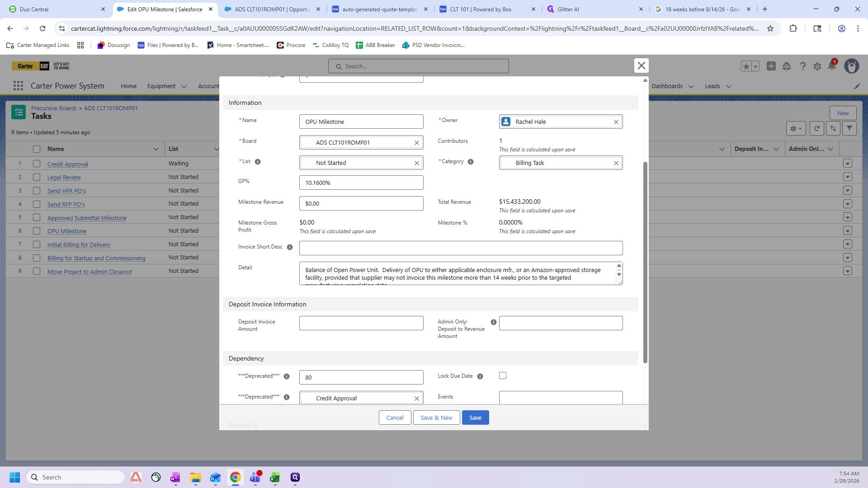This screenshot has height=488, width=868.
Task: Open row actions dropdown for Credit Approval
Action: click(848, 164)
